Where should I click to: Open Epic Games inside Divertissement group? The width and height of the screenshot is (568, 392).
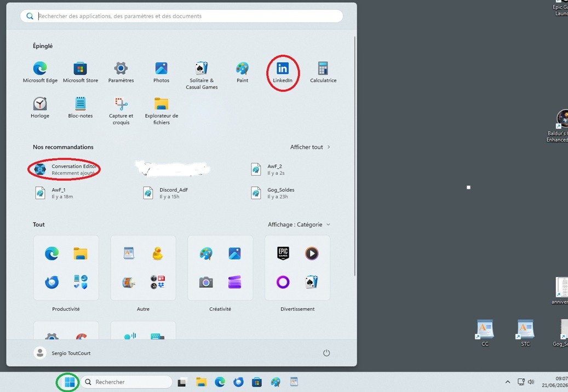tap(283, 253)
